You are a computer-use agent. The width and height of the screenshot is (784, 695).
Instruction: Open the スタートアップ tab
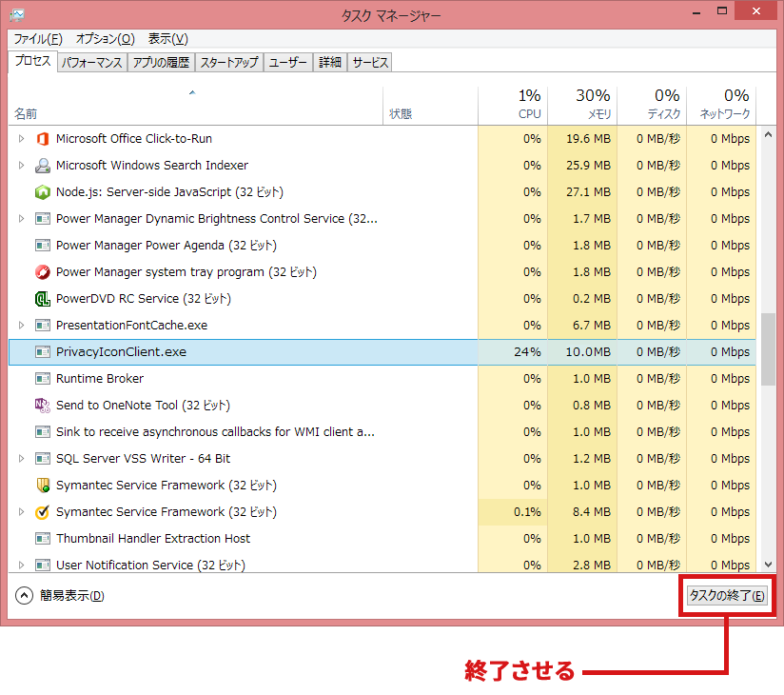228,63
